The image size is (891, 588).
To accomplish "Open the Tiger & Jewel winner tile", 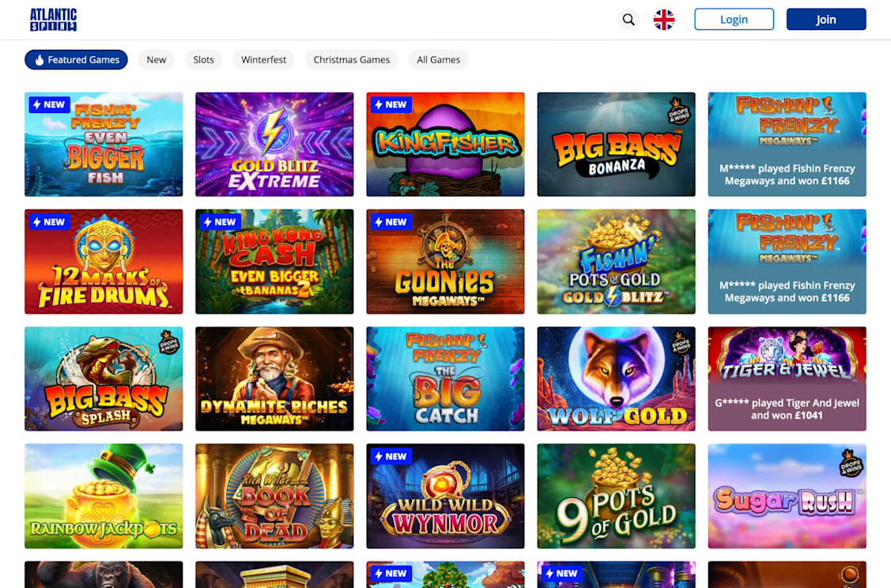I will pyautogui.click(x=787, y=379).
